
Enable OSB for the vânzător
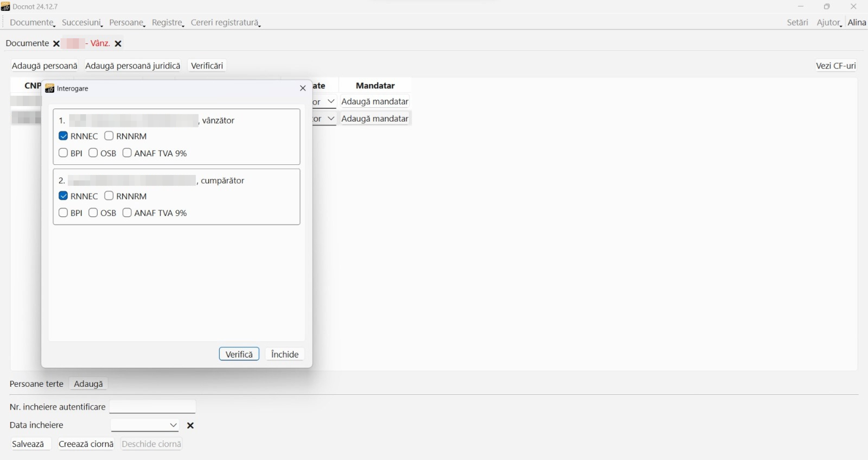(x=93, y=153)
